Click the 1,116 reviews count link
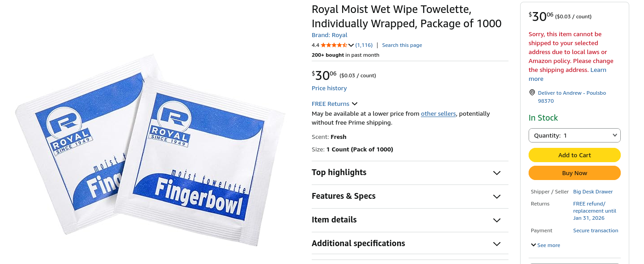The height and width of the screenshot is (264, 644). pyautogui.click(x=364, y=45)
